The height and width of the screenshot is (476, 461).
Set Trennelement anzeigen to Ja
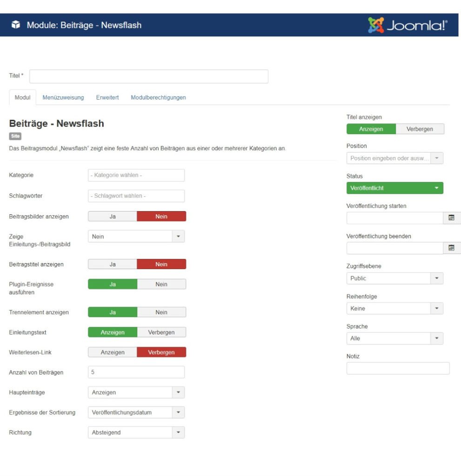coord(113,312)
